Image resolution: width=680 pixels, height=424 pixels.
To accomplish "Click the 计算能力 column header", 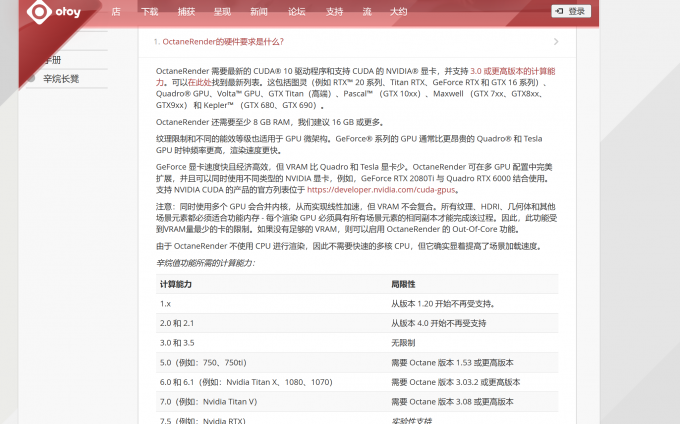I will 176,284.
